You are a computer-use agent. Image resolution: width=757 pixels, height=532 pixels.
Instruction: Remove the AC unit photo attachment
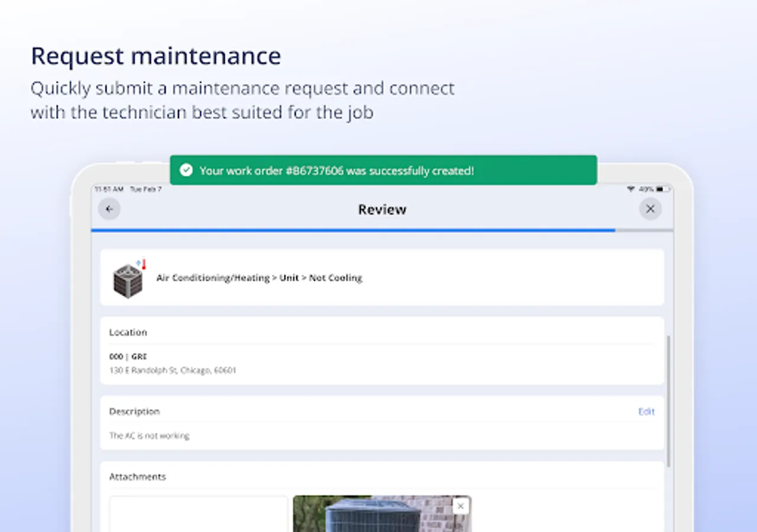click(460, 506)
